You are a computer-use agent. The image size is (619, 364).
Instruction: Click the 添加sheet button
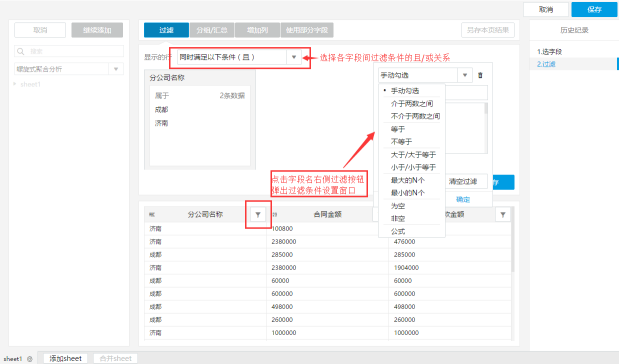[65, 358]
